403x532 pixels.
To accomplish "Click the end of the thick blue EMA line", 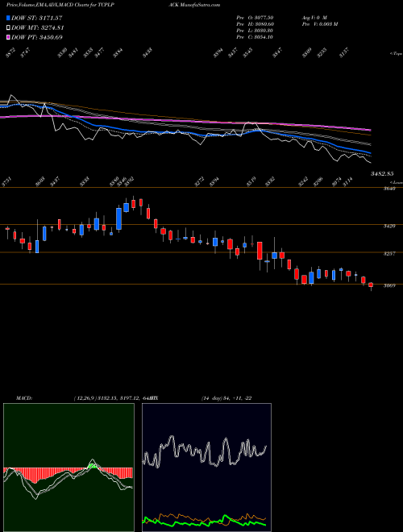I will 370,153.
